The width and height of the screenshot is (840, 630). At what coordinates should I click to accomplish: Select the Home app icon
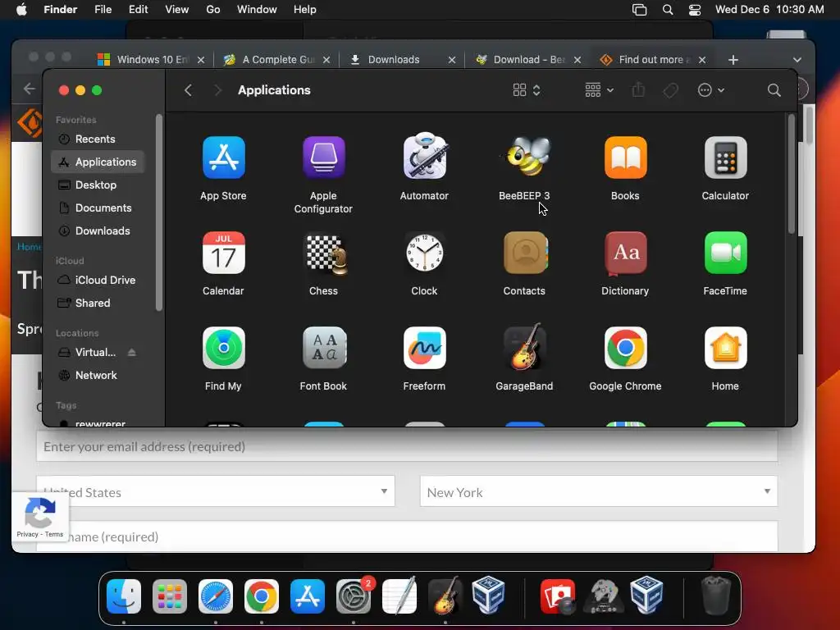[725, 348]
